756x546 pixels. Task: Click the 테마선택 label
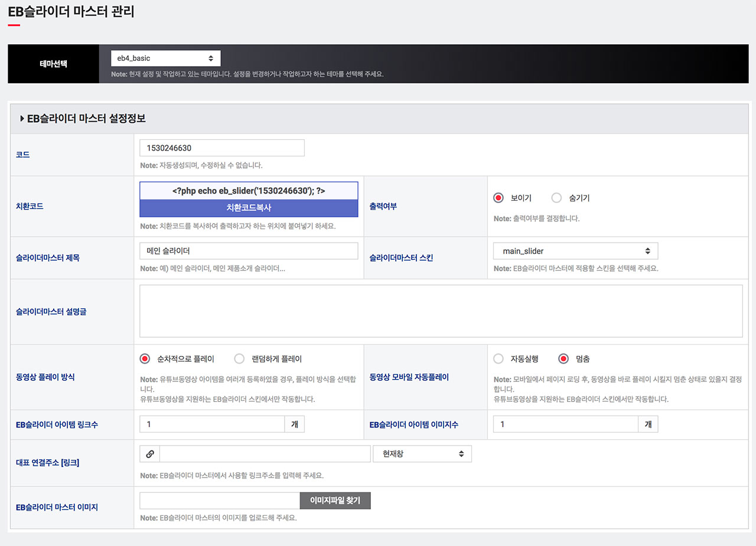(53, 64)
